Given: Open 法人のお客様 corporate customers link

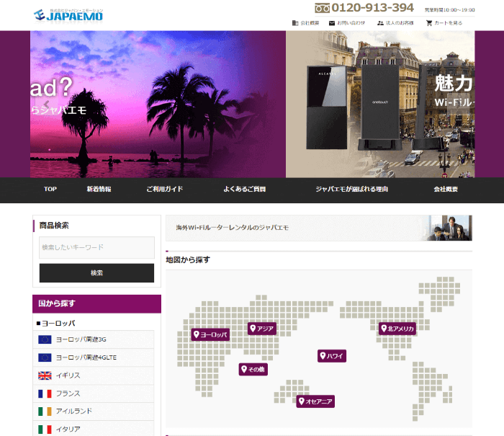Looking at the screenshot, I should 395,23.
